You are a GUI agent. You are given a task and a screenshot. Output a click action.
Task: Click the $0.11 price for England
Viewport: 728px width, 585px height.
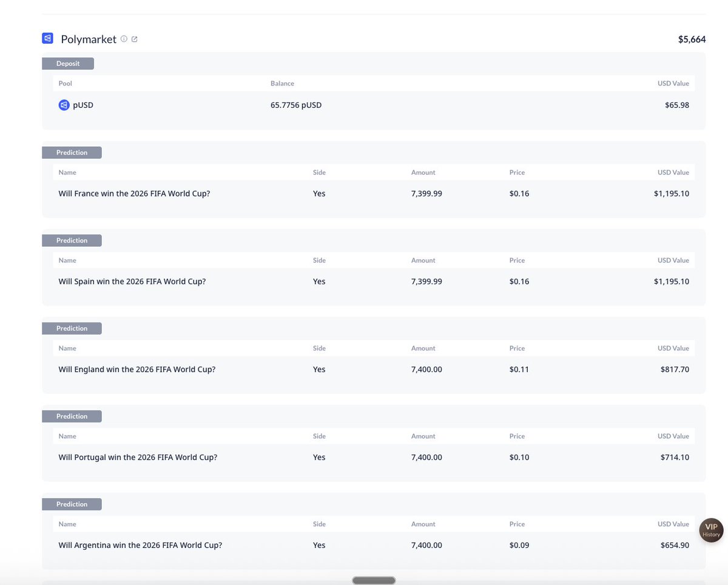(x=519, y=369)
